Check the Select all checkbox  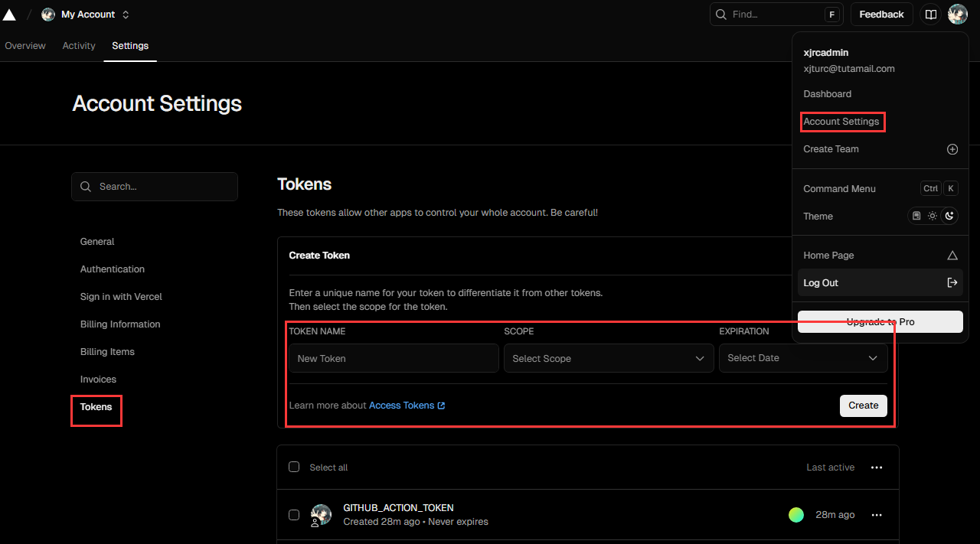click(x=294, y=467)
